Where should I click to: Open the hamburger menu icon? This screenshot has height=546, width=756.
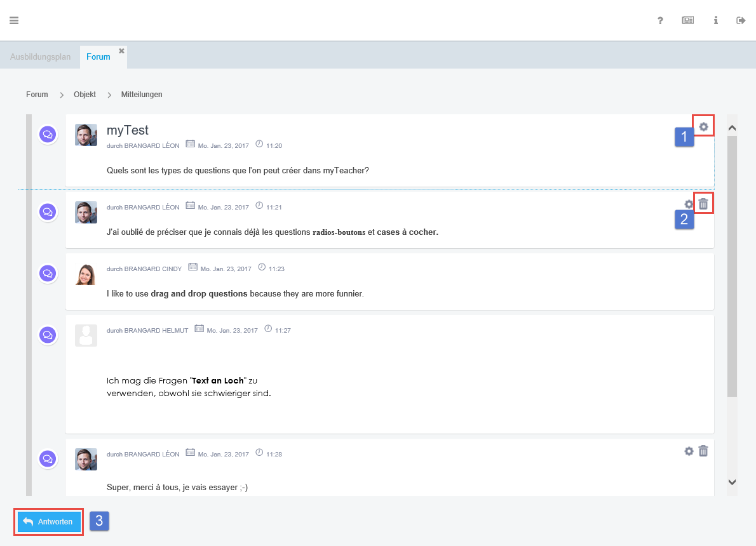coord(14,20)
